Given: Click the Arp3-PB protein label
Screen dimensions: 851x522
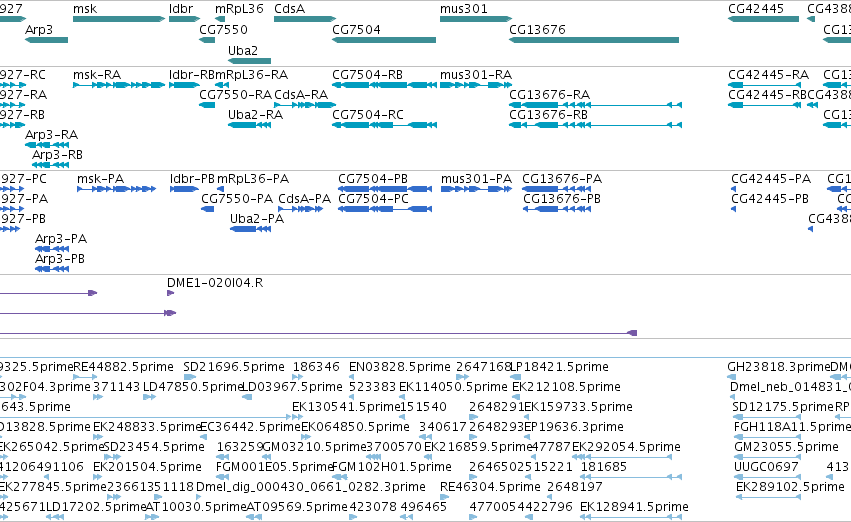Looking at the screenshot, I should 60,259.
